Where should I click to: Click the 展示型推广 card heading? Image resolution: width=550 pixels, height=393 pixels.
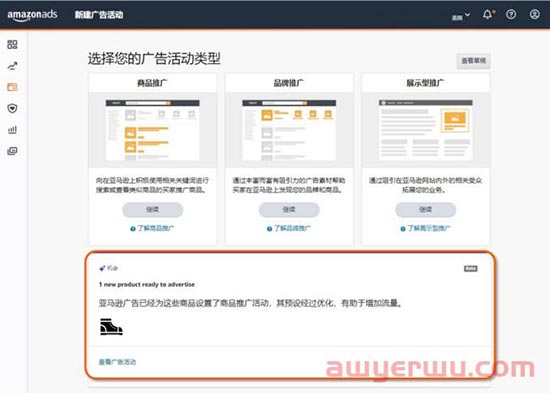coord(425,83)
